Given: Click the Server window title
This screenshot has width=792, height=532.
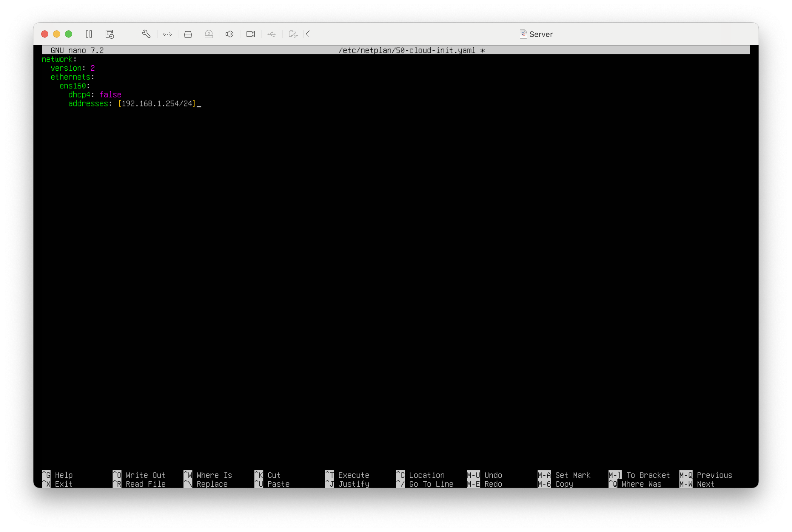Looking at the screenshot, I should coord(540,34).
